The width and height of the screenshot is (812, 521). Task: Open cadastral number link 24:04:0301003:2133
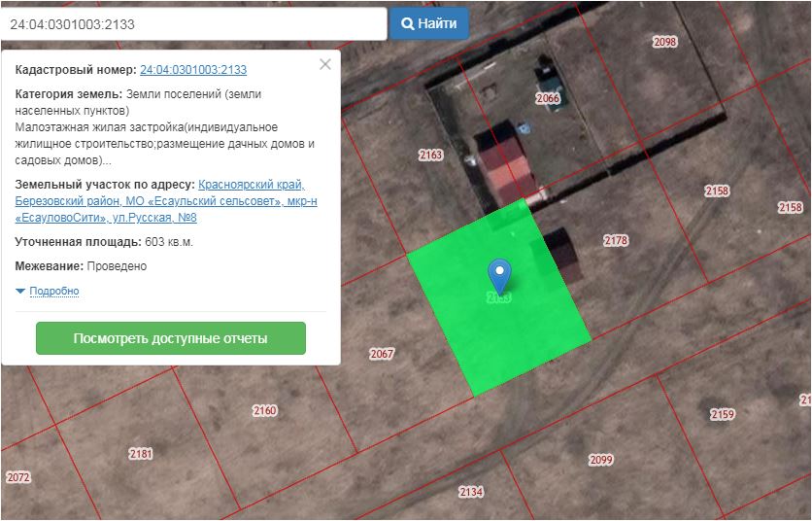pos(193,70)
